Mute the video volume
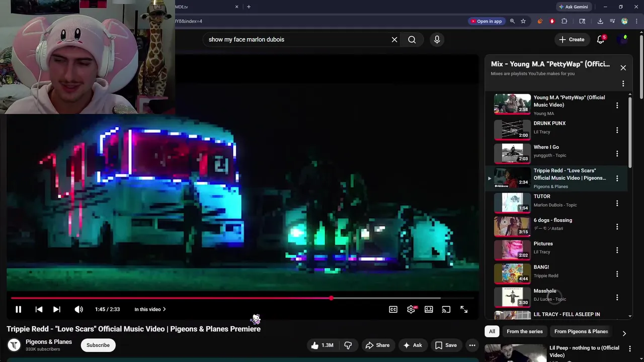The width and height of the screenshot is (644, 362). click(x=78, y=309)
